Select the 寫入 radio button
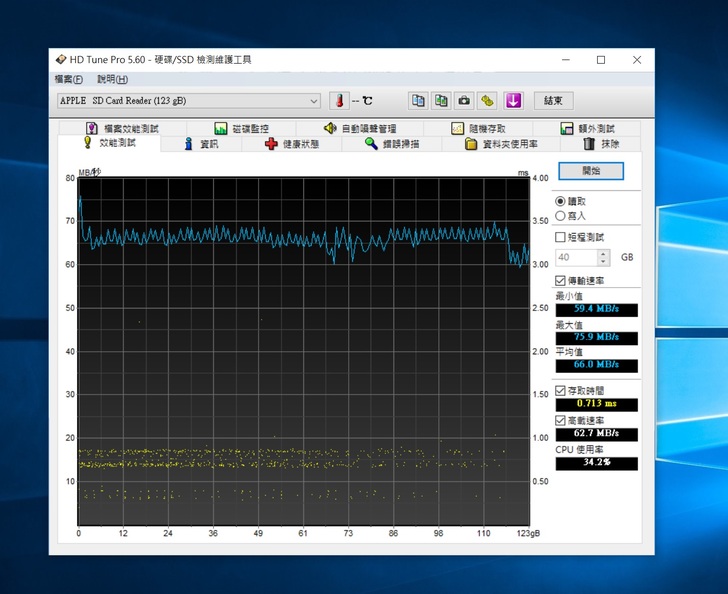The image size is (728, 594). tap(560, 216)
